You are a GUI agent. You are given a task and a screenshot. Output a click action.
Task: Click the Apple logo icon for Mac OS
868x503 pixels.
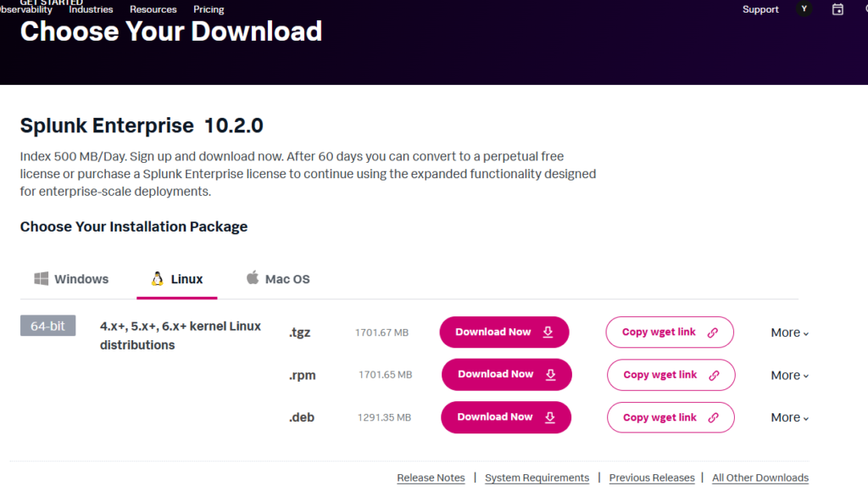coord(252,278)
